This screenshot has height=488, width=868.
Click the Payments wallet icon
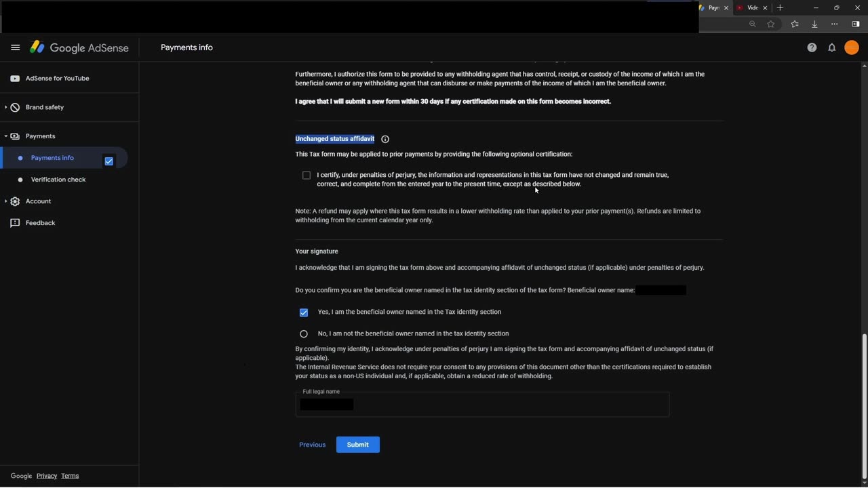pyautogui.click(x=15, y=136)
